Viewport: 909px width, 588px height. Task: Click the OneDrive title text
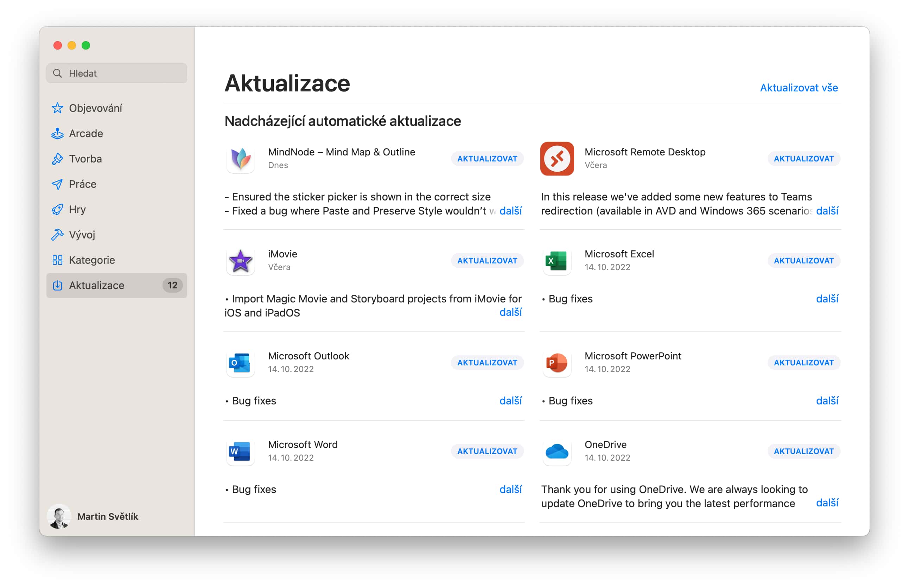tap(605, 445)
